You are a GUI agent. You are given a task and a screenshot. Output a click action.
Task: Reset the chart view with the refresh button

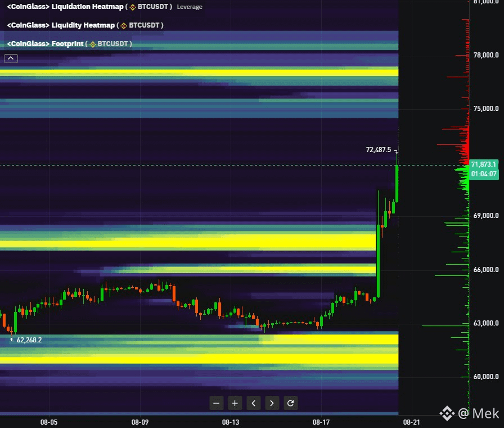pyautogui.click(x=291, y=403)
